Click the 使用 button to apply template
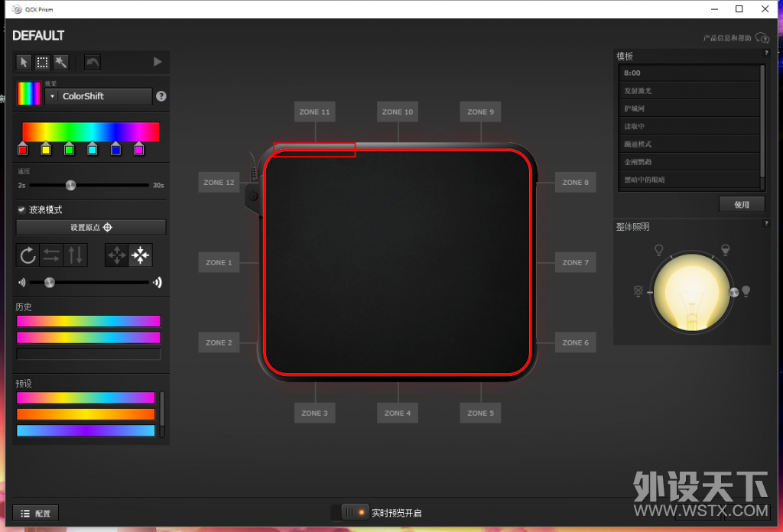Screen dimensions: 783x532 click(x=741, y=204)
